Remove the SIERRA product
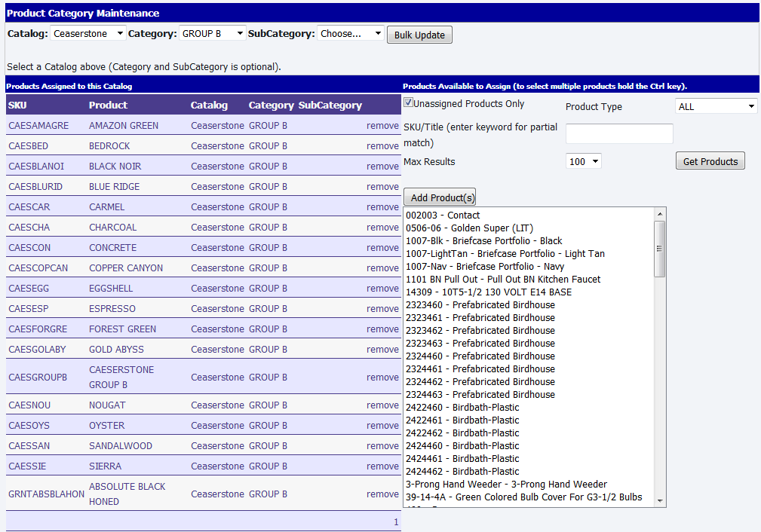The height and width of the screenshot is (532, 761). tap(382, 466)
